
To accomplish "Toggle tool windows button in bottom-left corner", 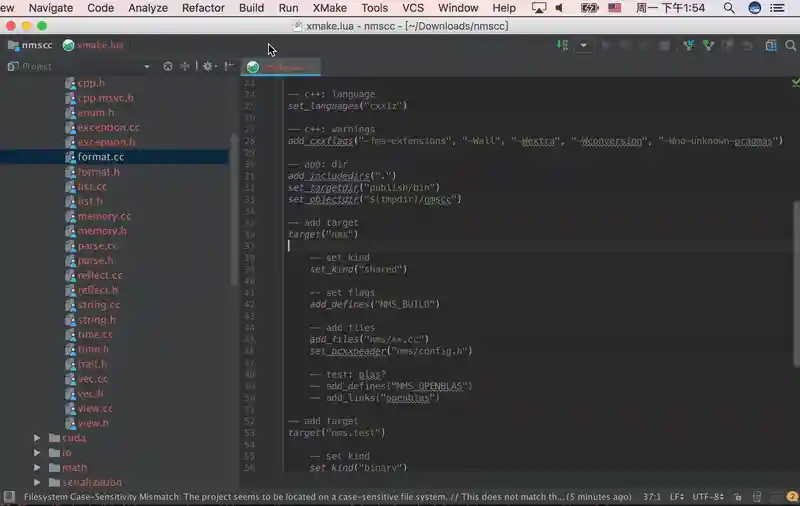I will (8, 497).
